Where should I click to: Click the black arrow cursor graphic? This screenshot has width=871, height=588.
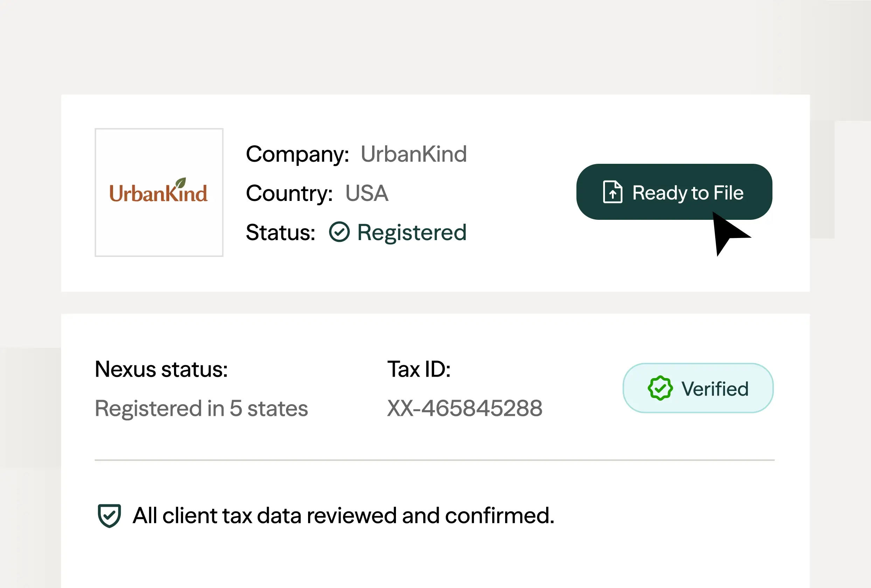727,232
